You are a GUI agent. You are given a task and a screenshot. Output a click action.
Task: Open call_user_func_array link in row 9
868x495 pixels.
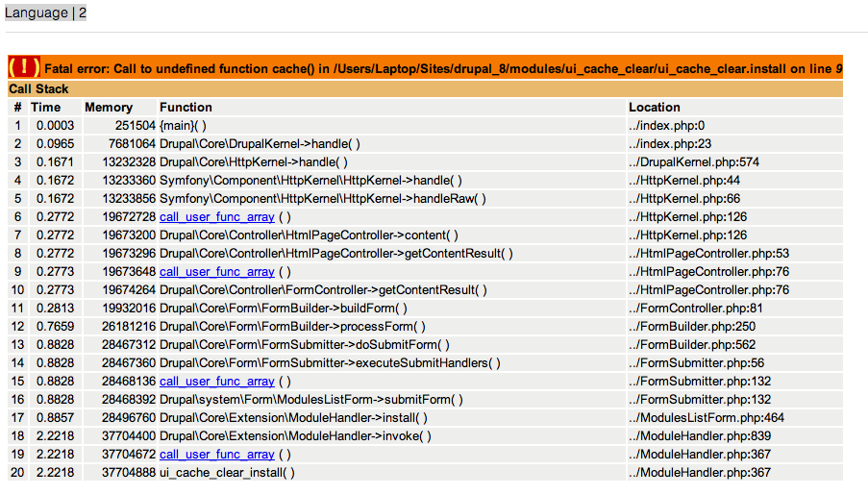click(x=217, y=272)
